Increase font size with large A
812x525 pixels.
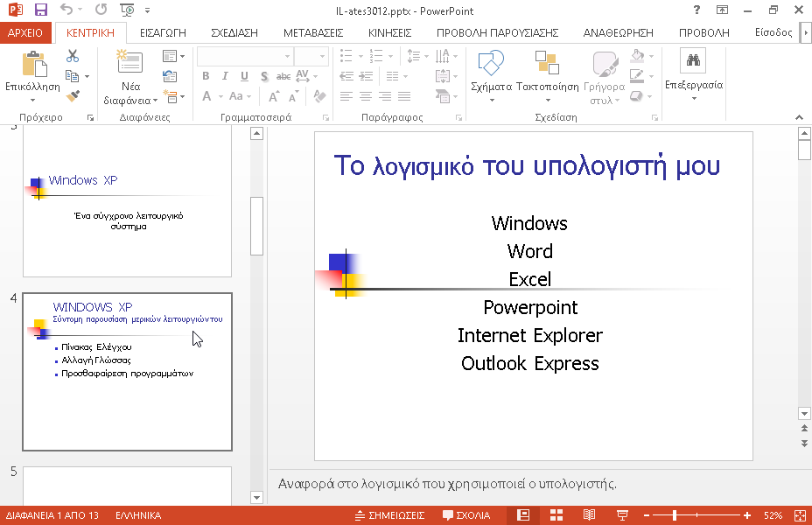coord(273,96)
